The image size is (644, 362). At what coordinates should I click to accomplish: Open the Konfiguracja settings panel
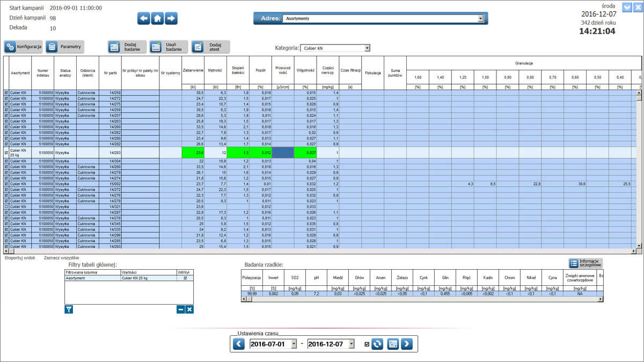(23, 46)
